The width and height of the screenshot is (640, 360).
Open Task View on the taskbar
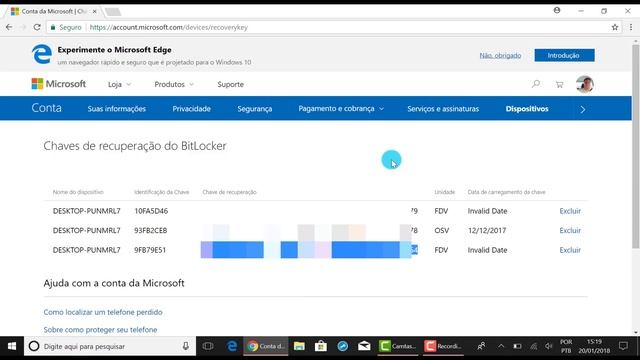coord(208,347)
